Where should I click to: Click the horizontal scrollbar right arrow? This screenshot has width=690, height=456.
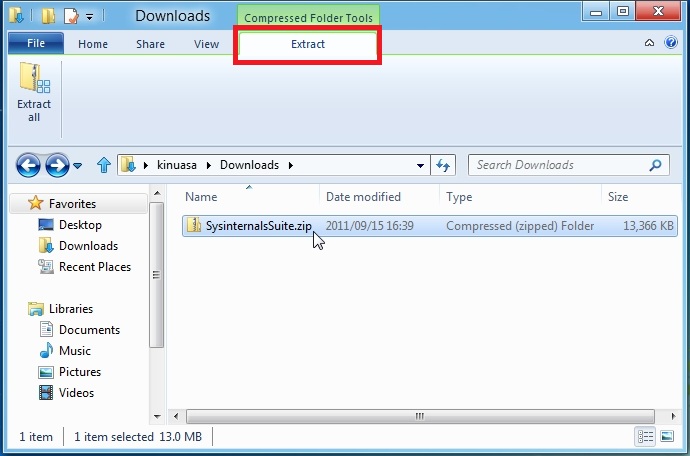coord(673,416)
